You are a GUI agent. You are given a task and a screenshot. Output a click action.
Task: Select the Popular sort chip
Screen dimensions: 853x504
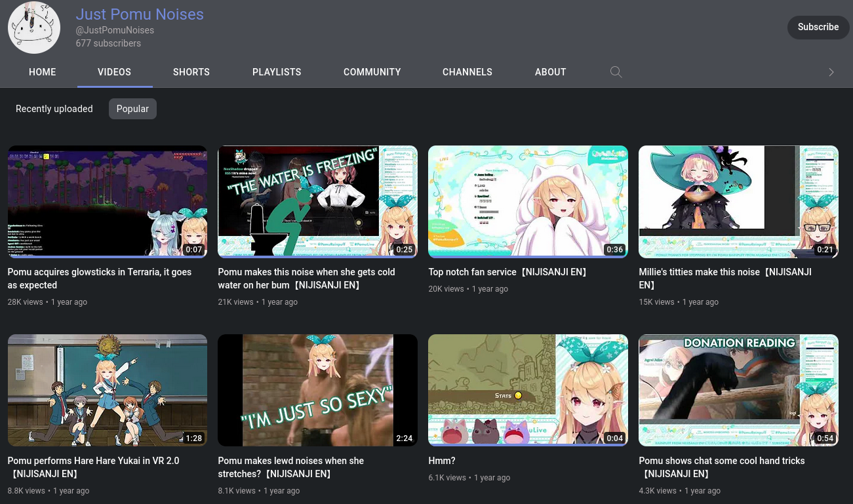132,109
